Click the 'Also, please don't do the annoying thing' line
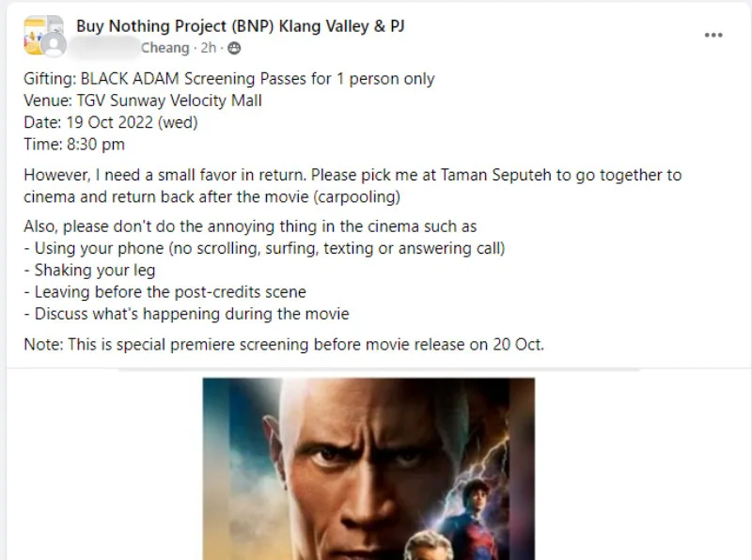 [x=250, y=226]
